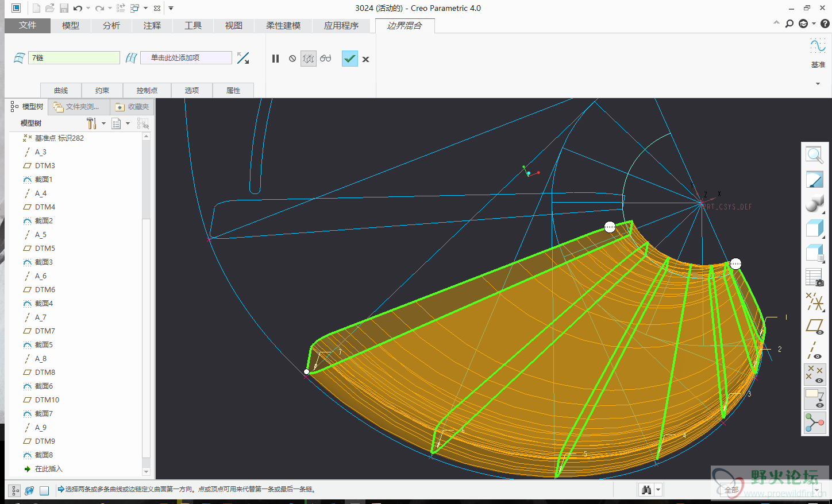The image size is (832, 504).
Task: Switch to the 收藏夹 navigator tab
Action: 132,107
